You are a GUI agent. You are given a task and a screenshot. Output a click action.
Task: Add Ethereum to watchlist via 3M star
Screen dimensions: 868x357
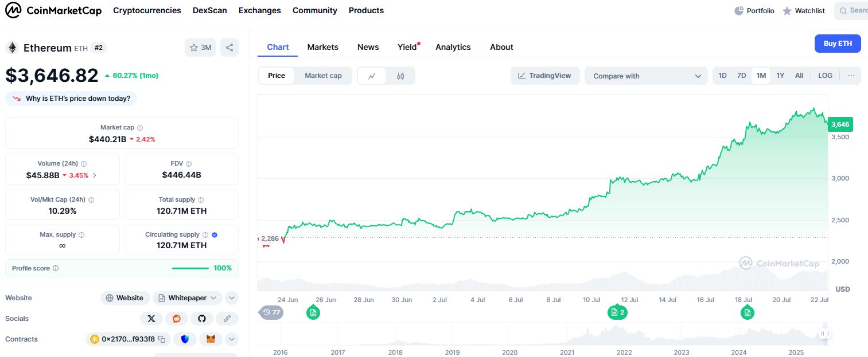pyautogui.click(x=200, y=48)
